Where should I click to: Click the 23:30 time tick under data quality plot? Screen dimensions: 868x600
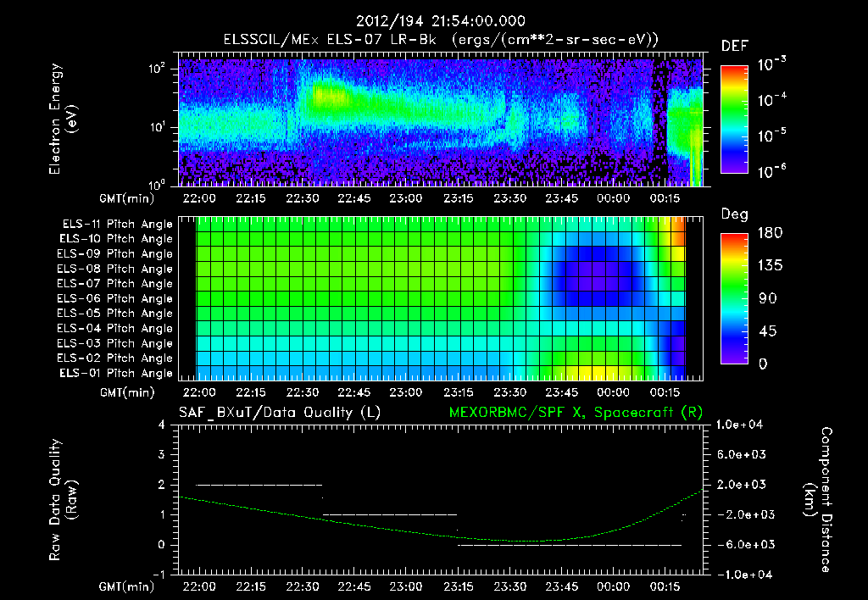click(509, 586)
